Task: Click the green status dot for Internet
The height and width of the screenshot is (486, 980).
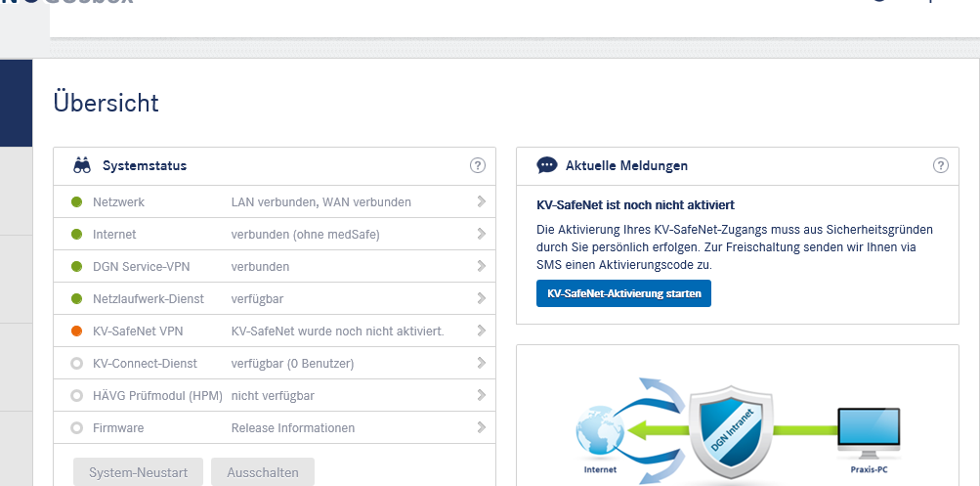Action: [77, 235]
